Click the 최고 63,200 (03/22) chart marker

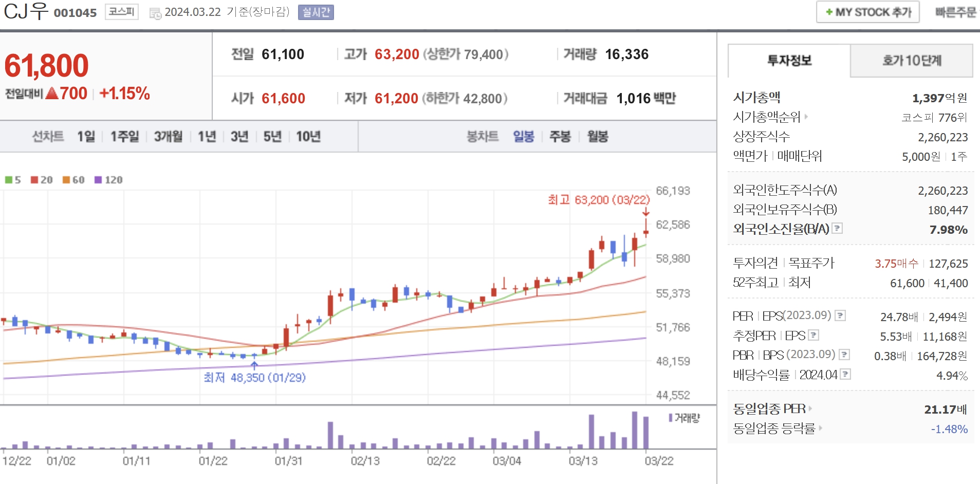(599, 200)
